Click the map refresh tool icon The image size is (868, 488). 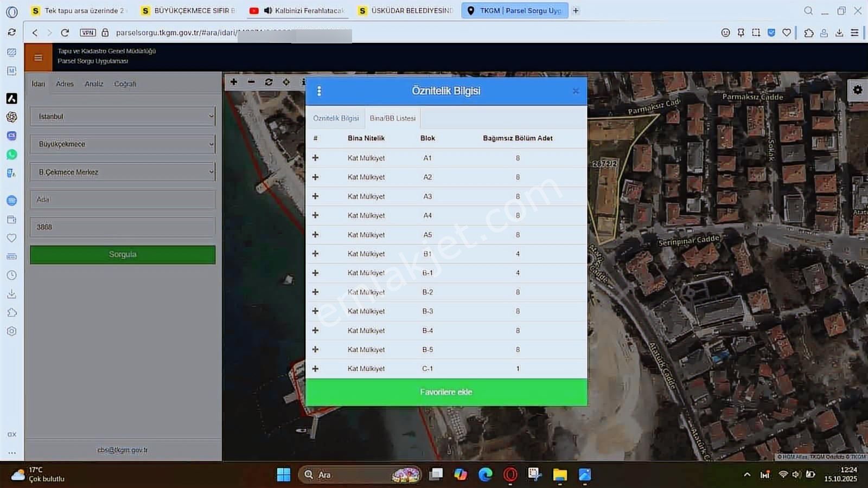pyautogui.click(x=269, y=82)
